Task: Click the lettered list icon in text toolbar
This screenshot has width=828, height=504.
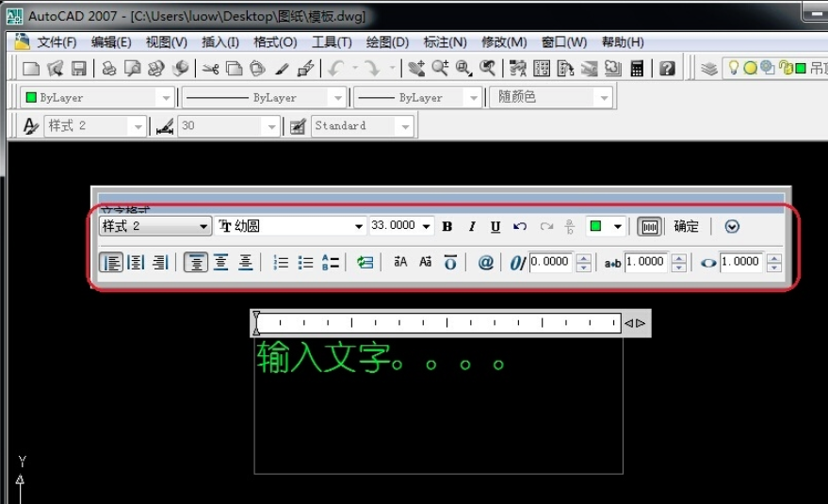Action: [330, 262]
